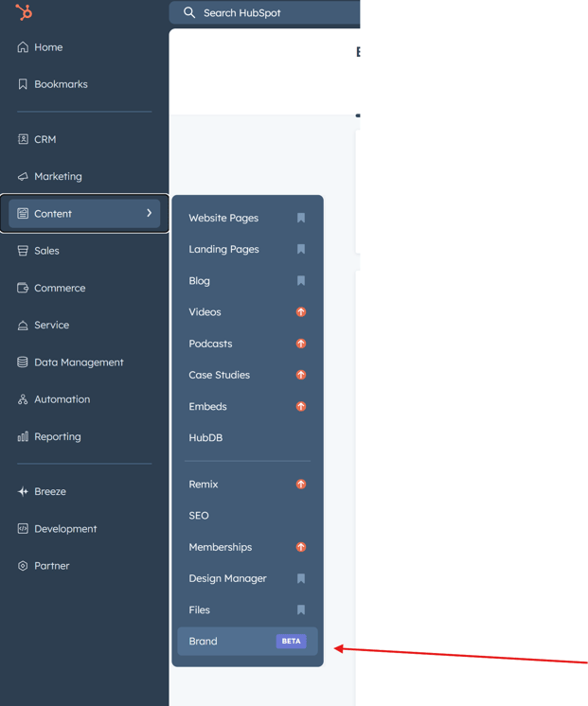588x706 pixels.
Task: Click the Marketing megaphone icon
Action: 23,176
